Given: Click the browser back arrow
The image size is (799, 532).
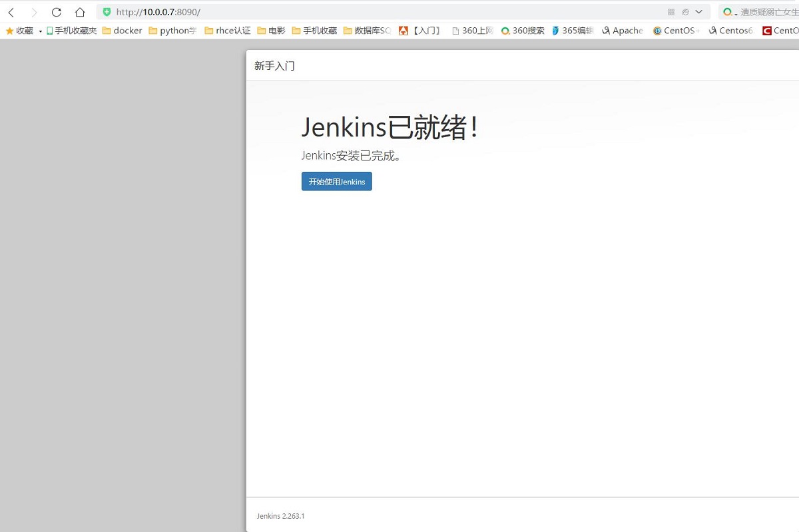Looking at the screenshot, I should pyautogui.click(x=11, y=12).
